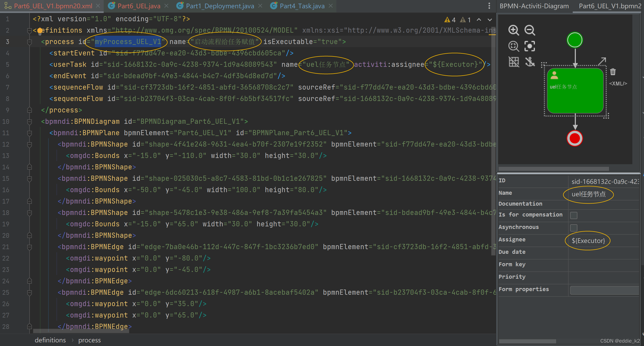This screenshot has width=644, height=346.
Task: Zoom out of the BPMN diagram
Action: [530, 30]
